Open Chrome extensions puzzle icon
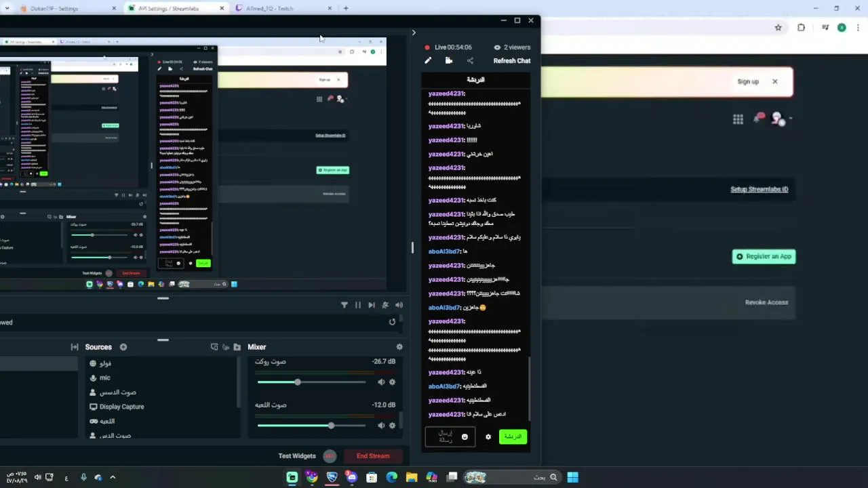This screenshot has height=488, width=868. pos(802,28)
